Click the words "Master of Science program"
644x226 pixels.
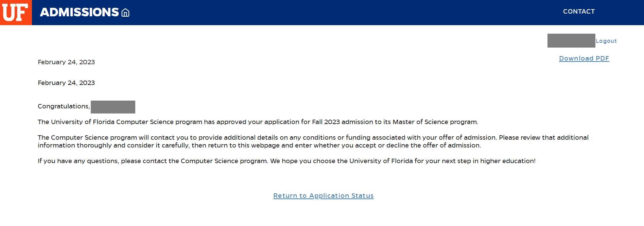coord(435,122)
